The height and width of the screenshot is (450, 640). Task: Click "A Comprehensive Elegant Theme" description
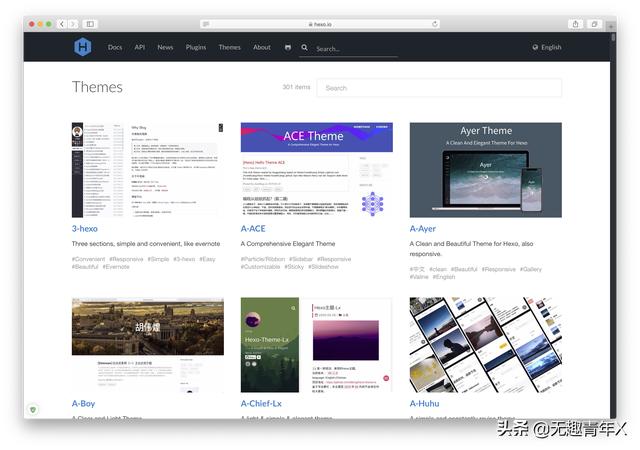coord(288,244)
